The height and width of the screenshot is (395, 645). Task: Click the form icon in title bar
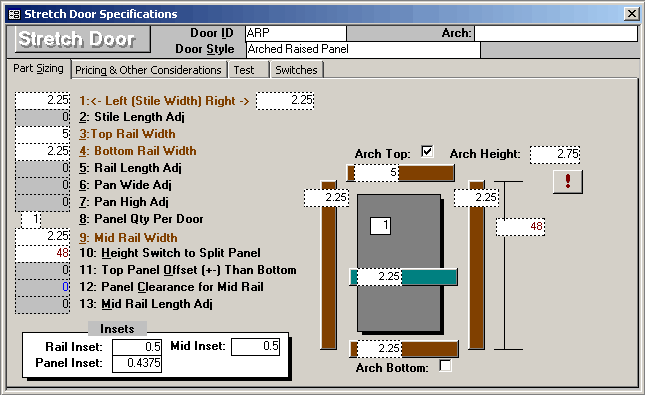[14, 14]
